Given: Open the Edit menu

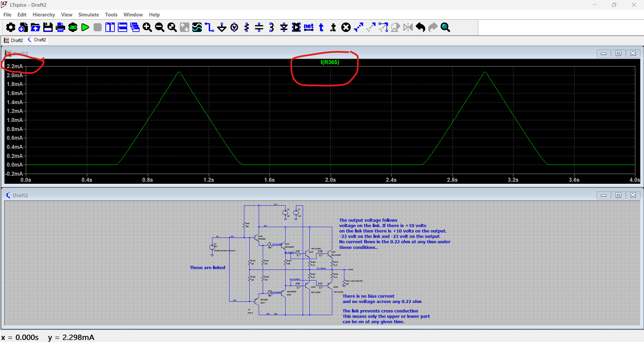Looking at the screenshot, I should 22,15.
